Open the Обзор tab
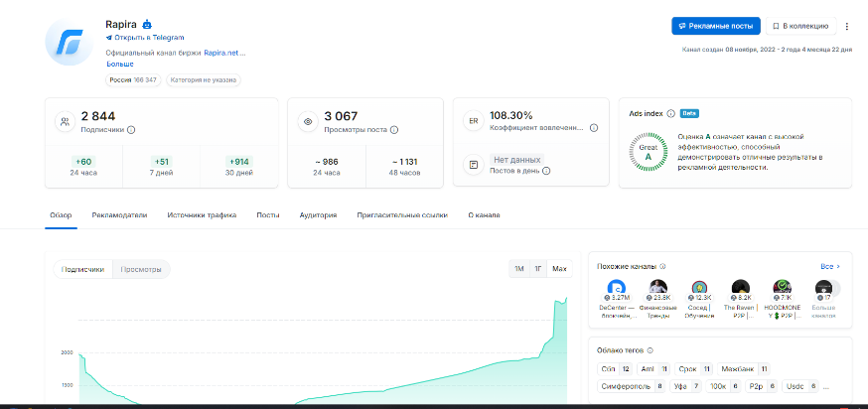This screenshot has width=868, height=409. (x=61, y=215)
